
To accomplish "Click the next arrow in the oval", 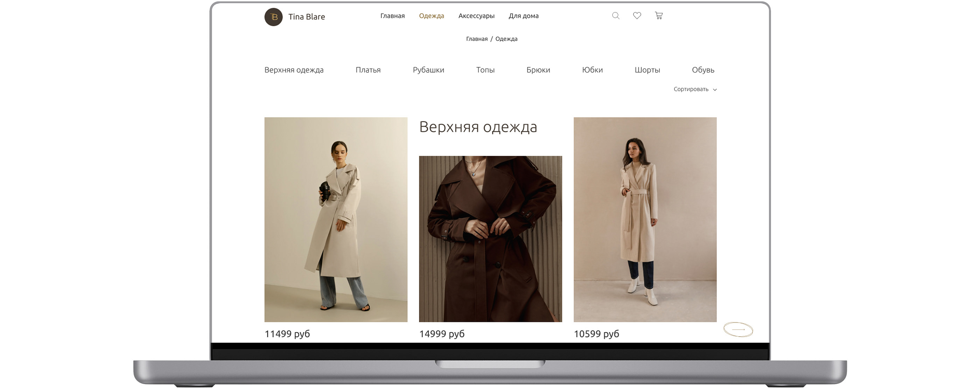I will pyautogui.click(x=738, y=330).
